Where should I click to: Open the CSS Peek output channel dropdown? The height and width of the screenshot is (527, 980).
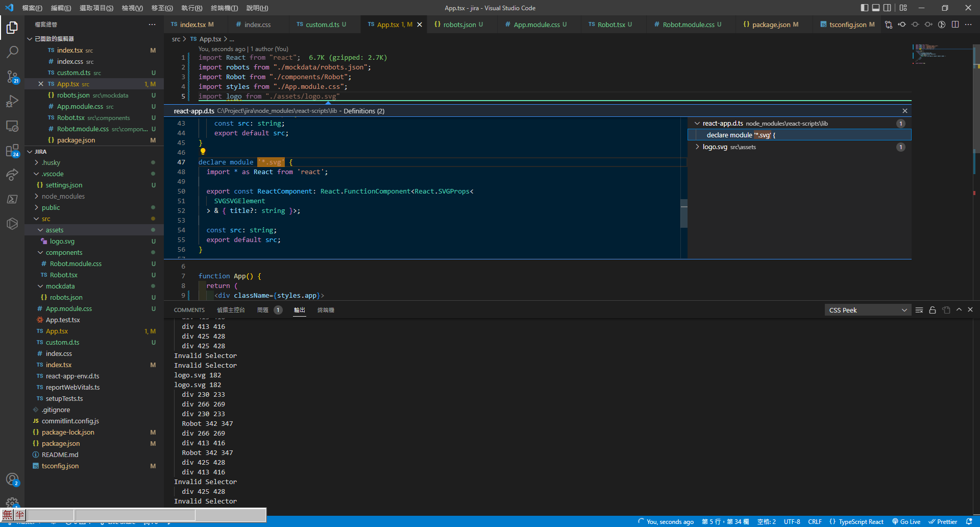[867, 310]
